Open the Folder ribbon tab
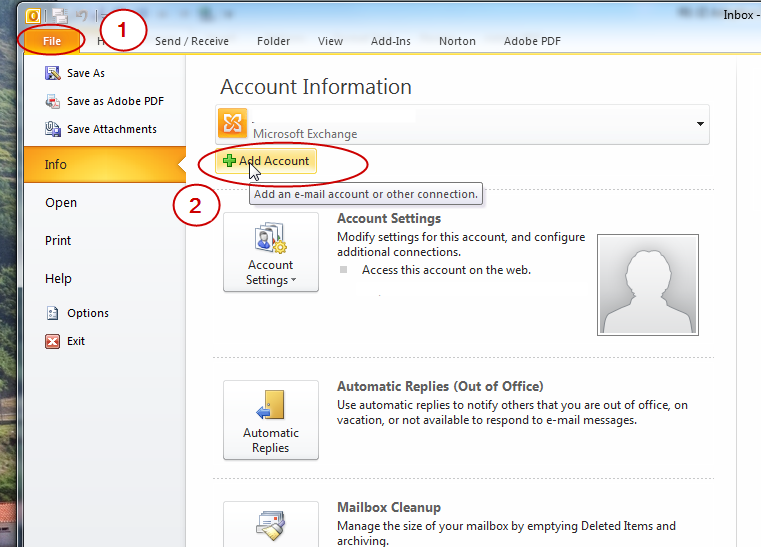Screen dimensions: 761x547 pyautogui.click(x=273, y=41)
